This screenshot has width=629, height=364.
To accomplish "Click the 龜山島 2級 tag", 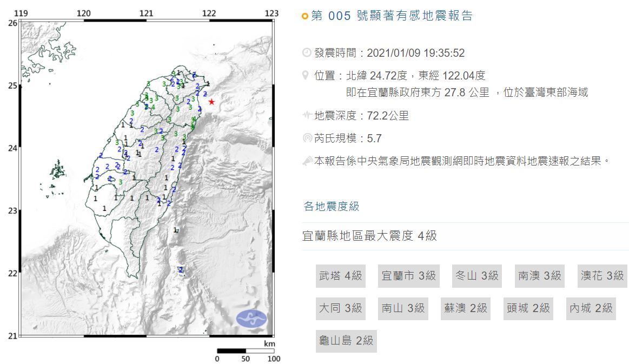I will (x=346, y=341).
